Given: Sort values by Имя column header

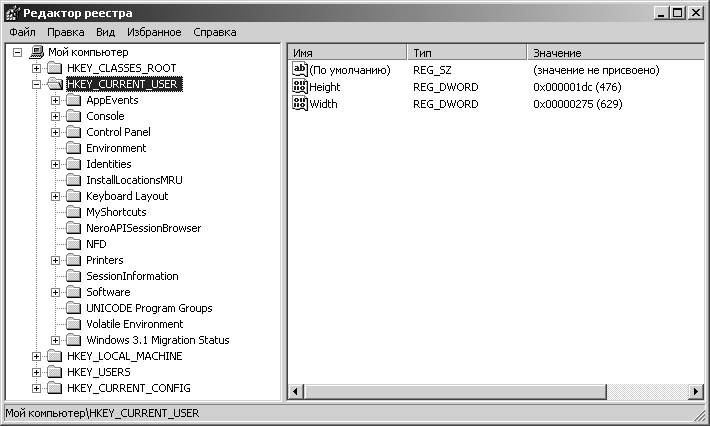Looking at the screenshot, I should pos(346,52).
